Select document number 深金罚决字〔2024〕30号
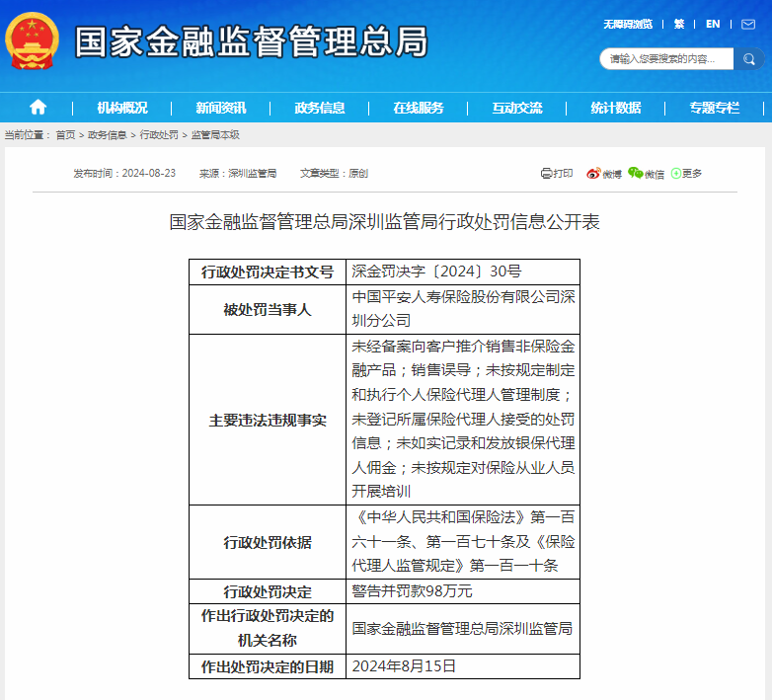 (x=436, y=272)
